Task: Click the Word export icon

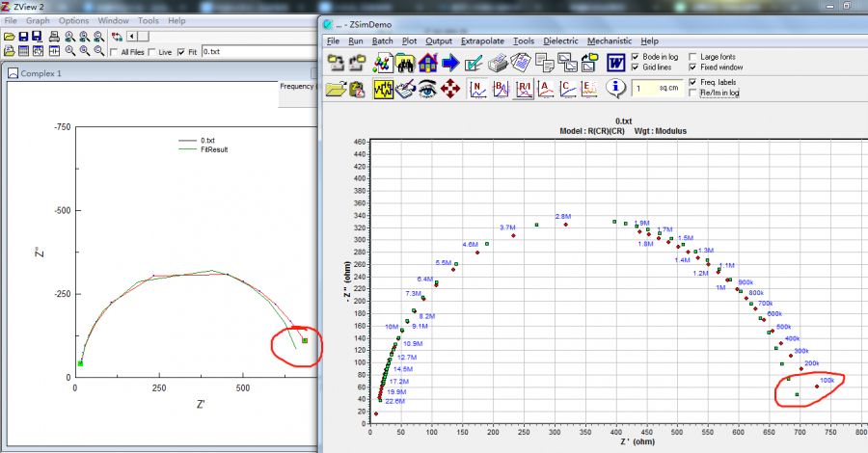Action: 616,64
